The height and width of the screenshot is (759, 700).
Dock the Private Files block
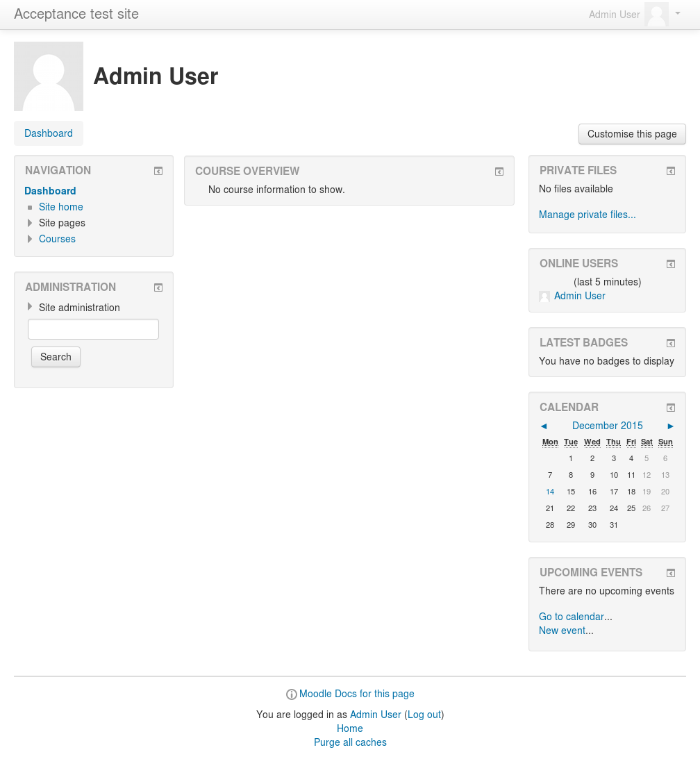pyautogui.click(x=670, y=171)
